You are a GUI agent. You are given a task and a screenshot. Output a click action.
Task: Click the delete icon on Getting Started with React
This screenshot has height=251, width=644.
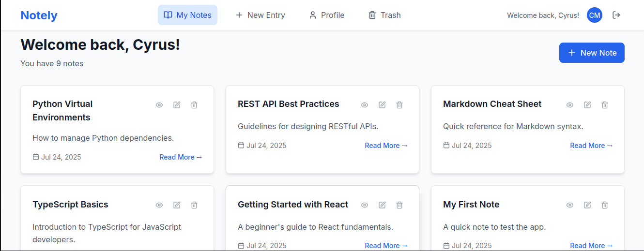[x=399, y=205]
